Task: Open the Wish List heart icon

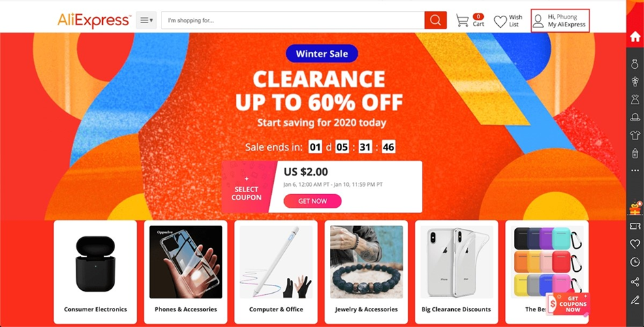Action: tap(500, 21)
